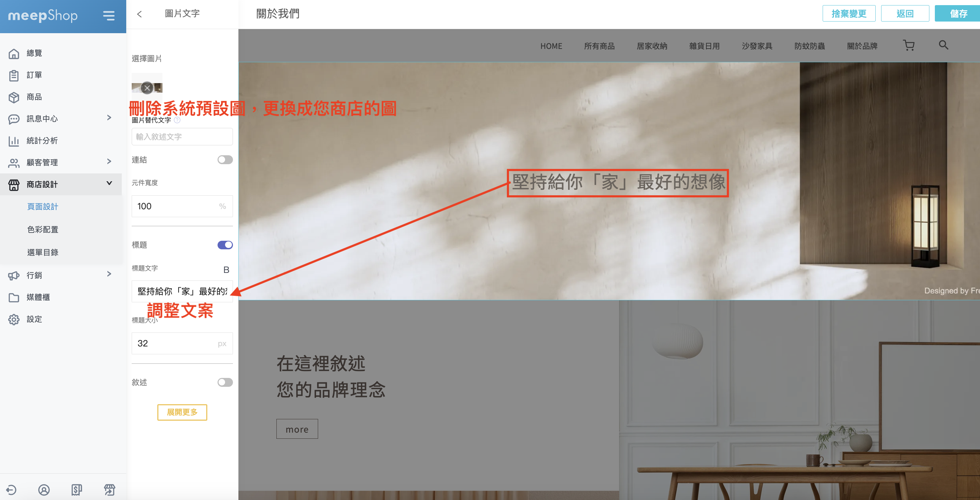Click the 標題大小 size input field

182,343
